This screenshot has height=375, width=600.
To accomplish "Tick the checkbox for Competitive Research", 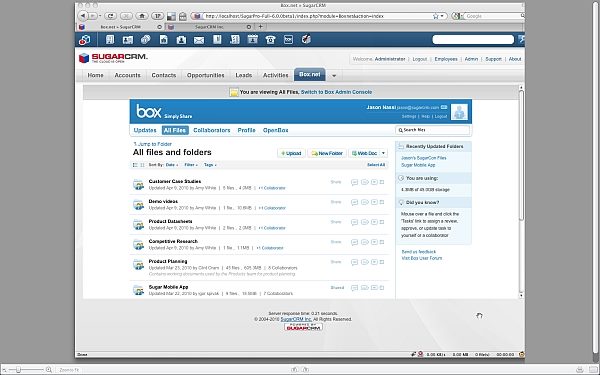I will tap(382, 241).
